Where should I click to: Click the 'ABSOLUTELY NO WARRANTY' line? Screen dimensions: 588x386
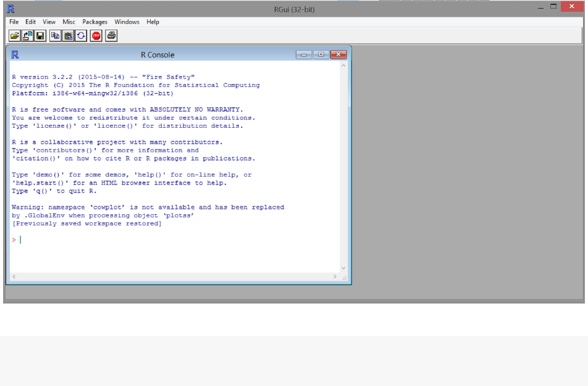pos(127,109)
